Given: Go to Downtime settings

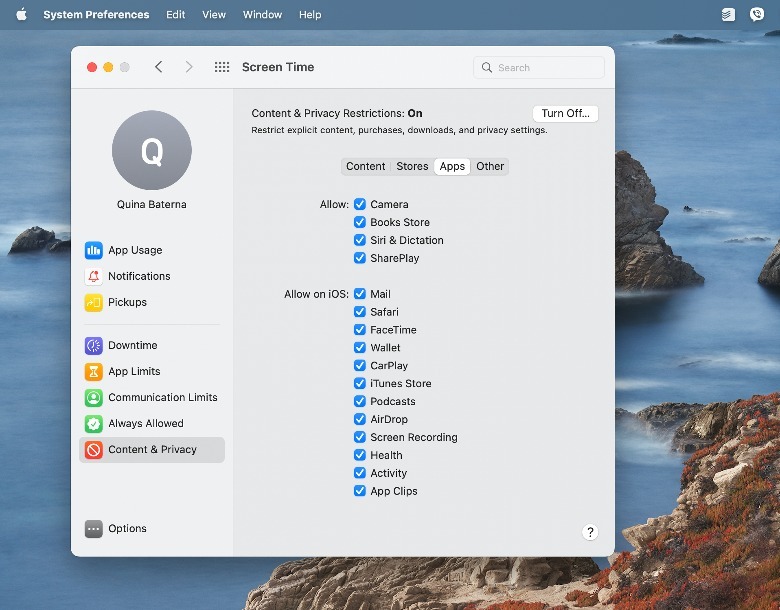Looking at the screenshot, I should click(132, 345).
